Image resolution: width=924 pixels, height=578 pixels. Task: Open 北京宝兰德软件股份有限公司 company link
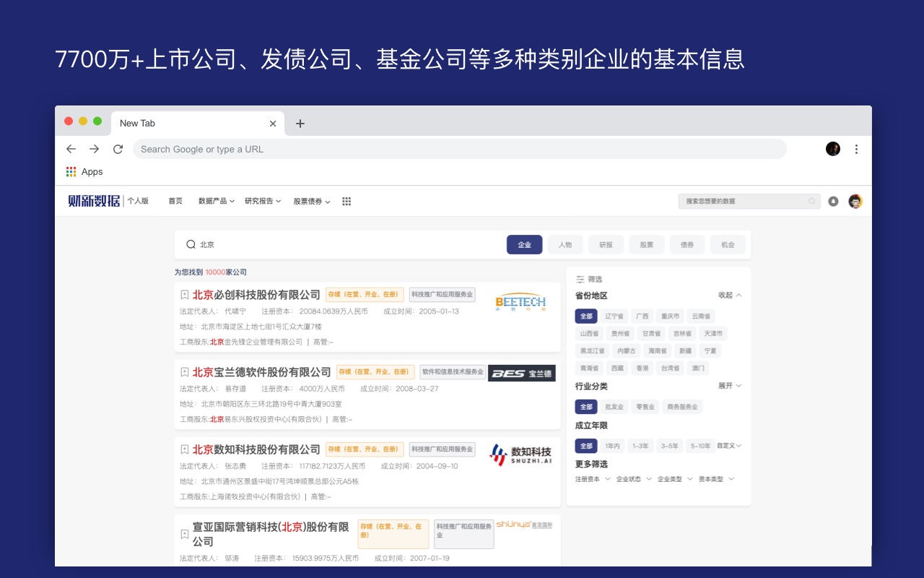[261, 372]
